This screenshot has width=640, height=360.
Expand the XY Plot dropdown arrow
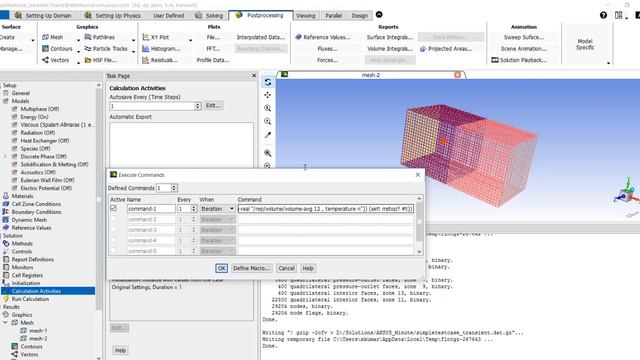190,40
